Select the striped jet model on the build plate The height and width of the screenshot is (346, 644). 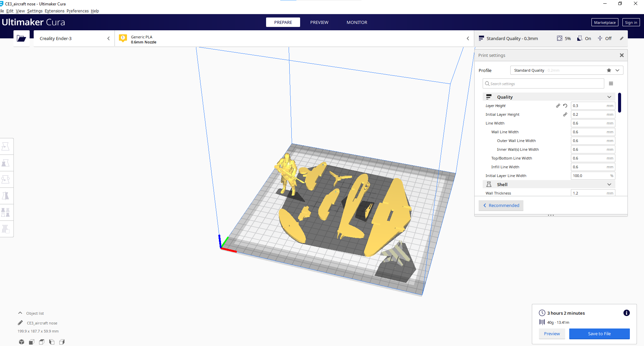point(396,254)
